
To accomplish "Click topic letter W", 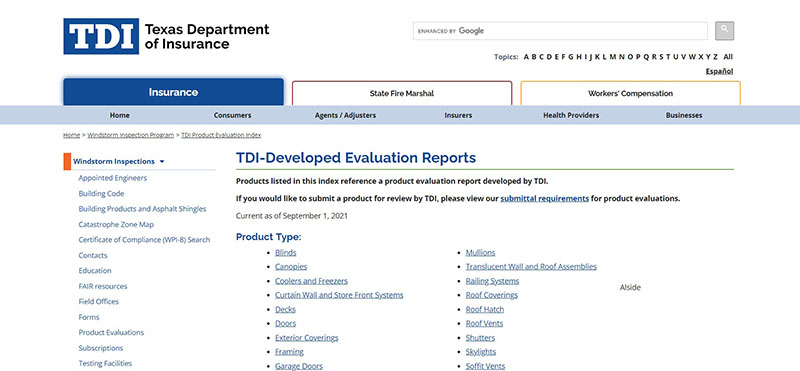I will click(x=692, y=57).
